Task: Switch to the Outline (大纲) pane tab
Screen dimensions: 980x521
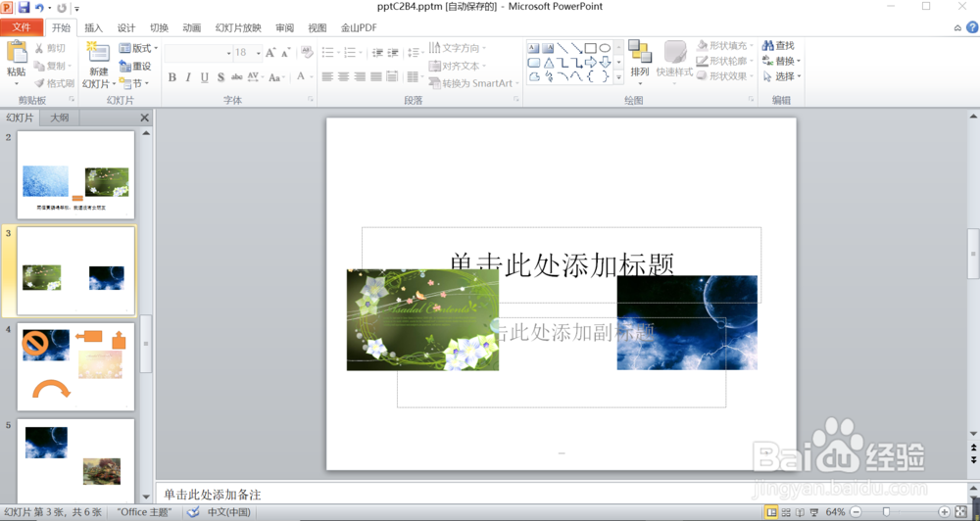Action: pyautogui.click(x=60, y=118)
